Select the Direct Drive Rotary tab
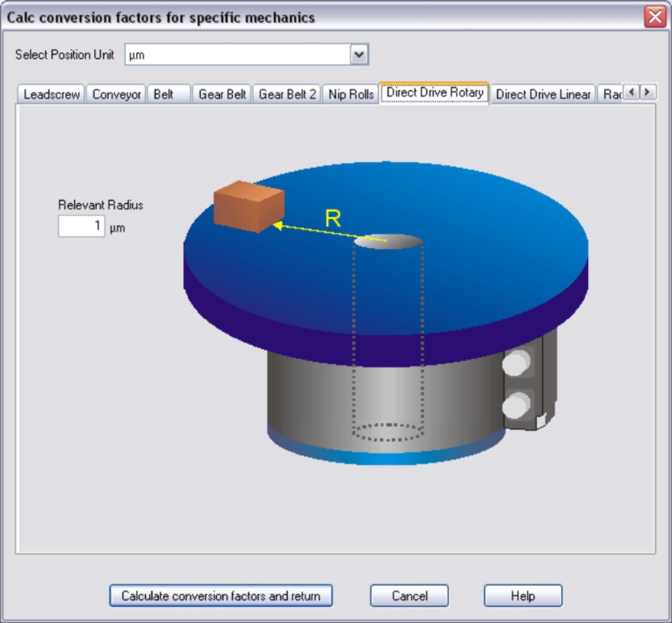The height and width of the screenshot is (623, 672). (434, 92)
